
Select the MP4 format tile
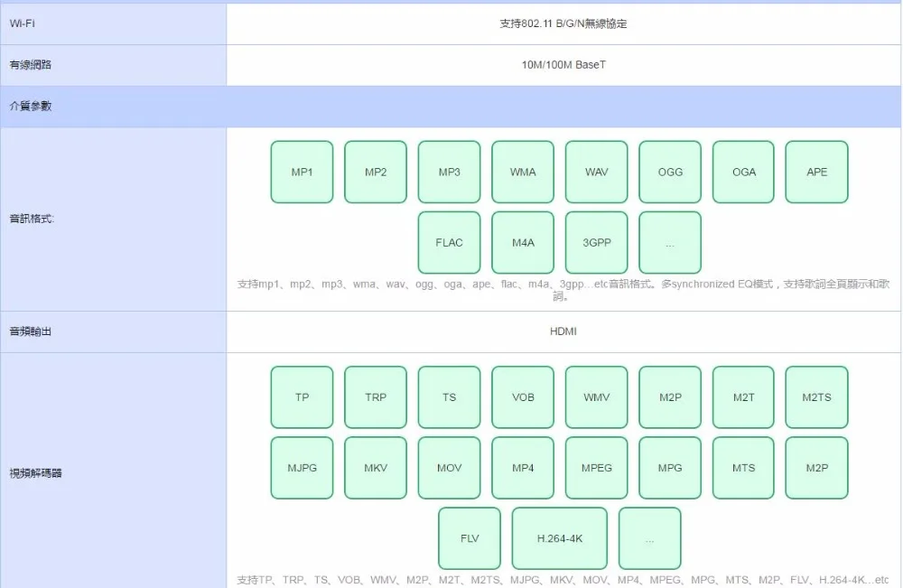click(x=523, y=468)
